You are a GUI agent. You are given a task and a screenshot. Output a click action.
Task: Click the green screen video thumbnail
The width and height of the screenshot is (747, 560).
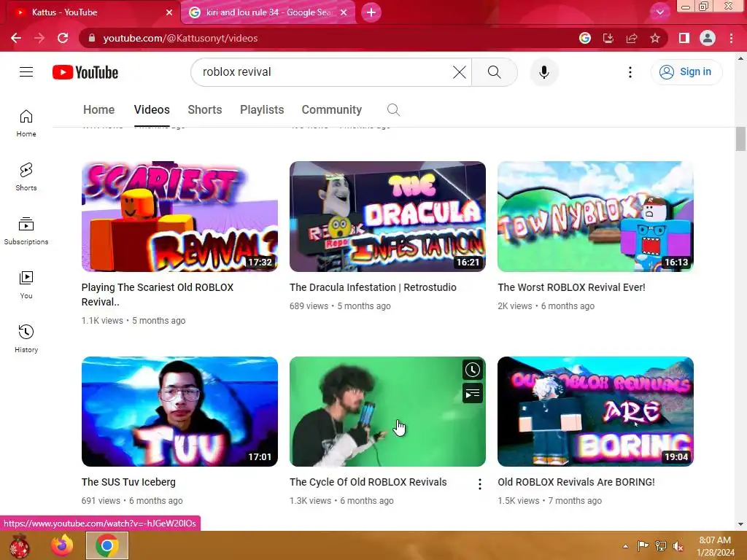tap(388, 412)
